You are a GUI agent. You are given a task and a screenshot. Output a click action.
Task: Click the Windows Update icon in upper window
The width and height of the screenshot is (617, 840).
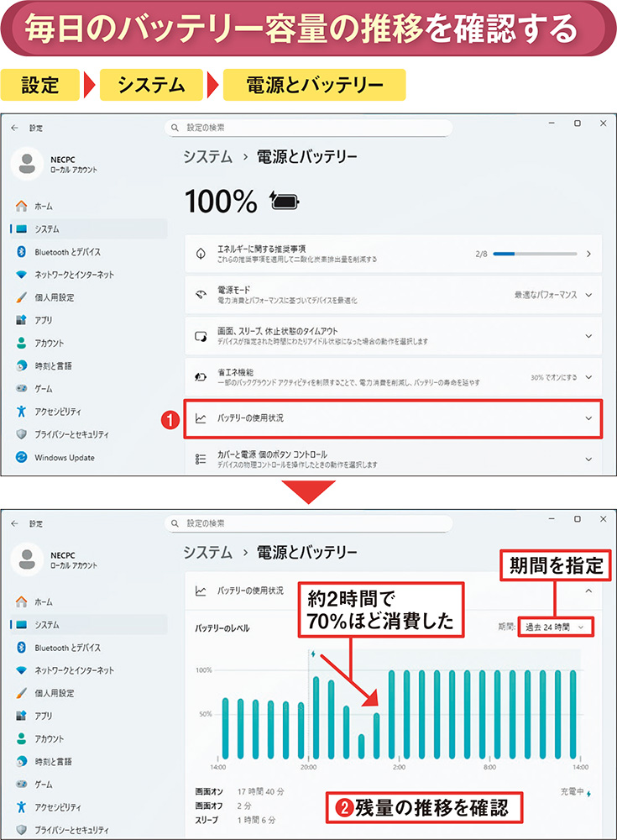pos(22,457)
